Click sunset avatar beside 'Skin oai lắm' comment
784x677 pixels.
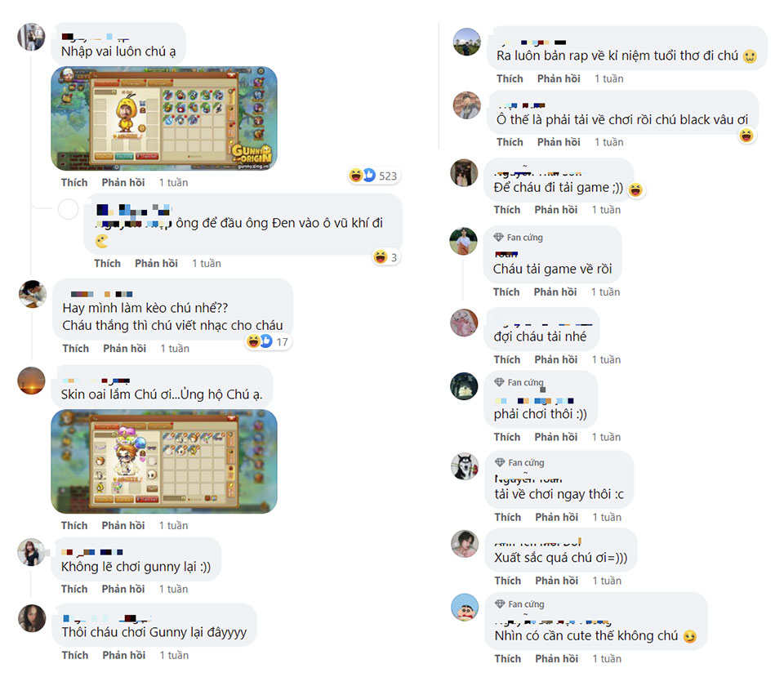click(31, 381)
